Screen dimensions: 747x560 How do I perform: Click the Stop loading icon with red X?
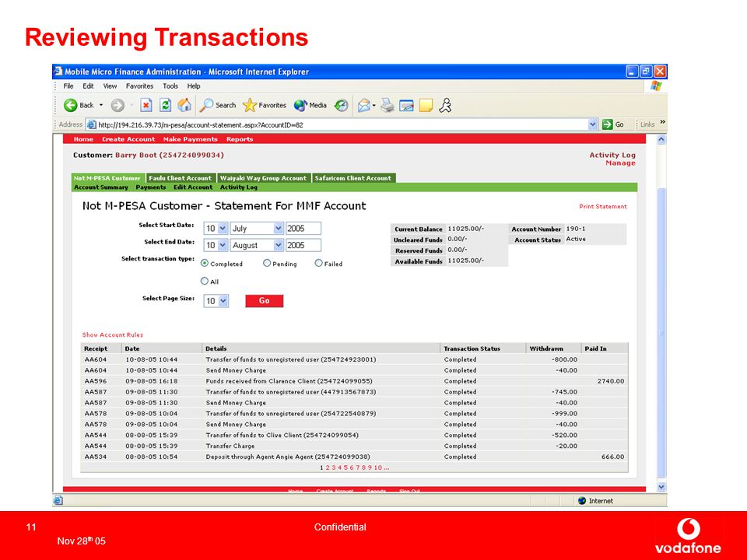click(x=146, y=105)
